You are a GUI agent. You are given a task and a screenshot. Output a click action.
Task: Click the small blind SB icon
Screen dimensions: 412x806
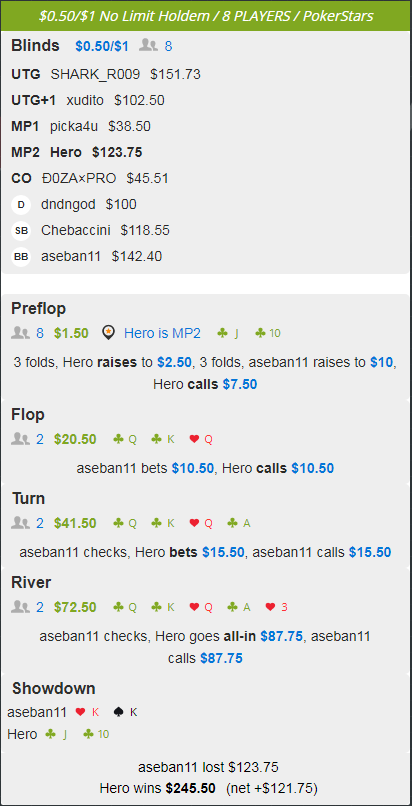click(x=21, y=231)
